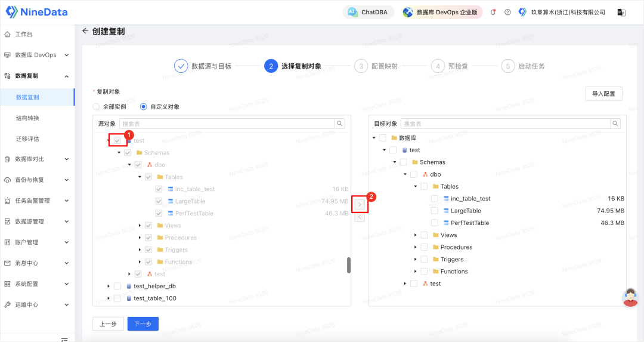Click target Functions folder icon
The width and height of the screenshot is (644, 342).
(436, 272)
